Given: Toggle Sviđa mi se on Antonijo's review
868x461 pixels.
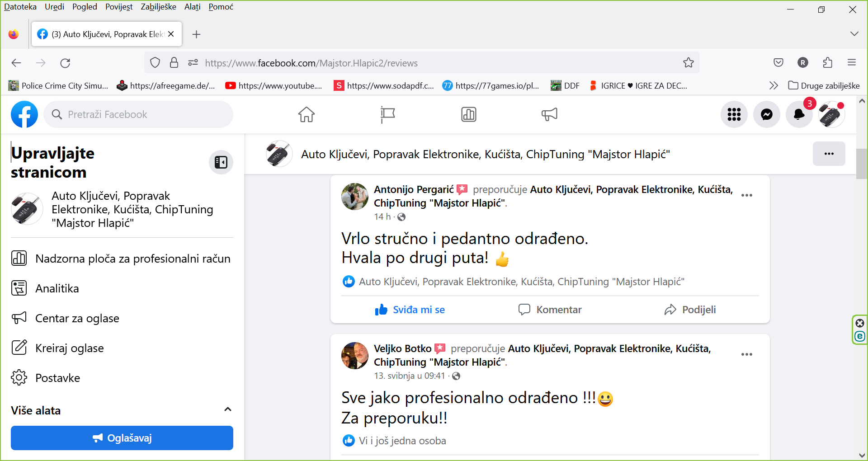Looking at the screenshot, I should 410,310.
